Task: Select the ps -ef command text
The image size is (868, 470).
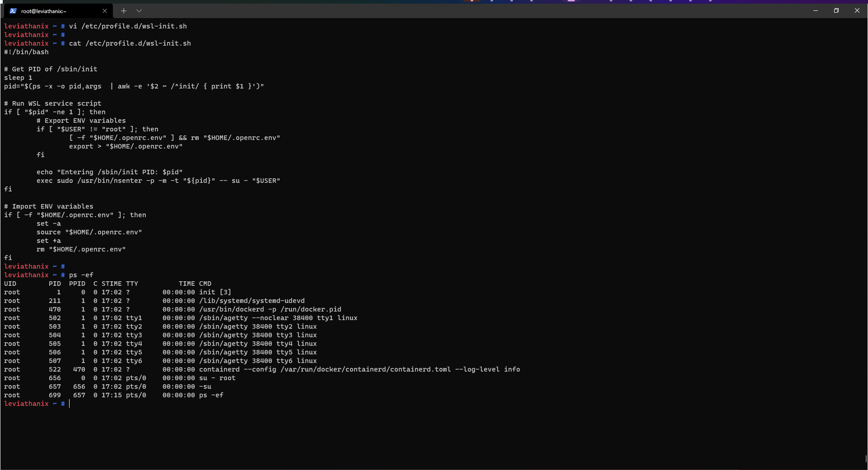Action: [x=81, y=275]
